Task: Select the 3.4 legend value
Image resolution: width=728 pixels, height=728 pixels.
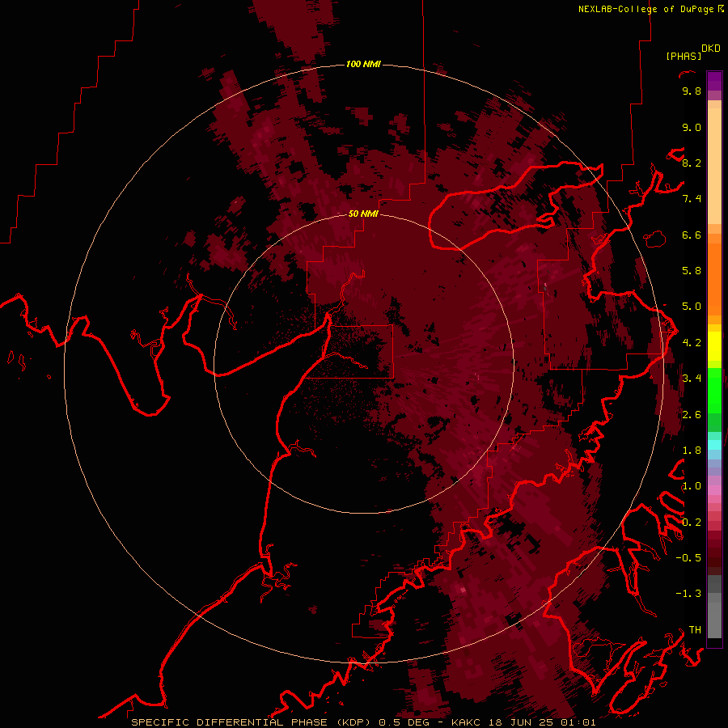Action: pos(692,379)
